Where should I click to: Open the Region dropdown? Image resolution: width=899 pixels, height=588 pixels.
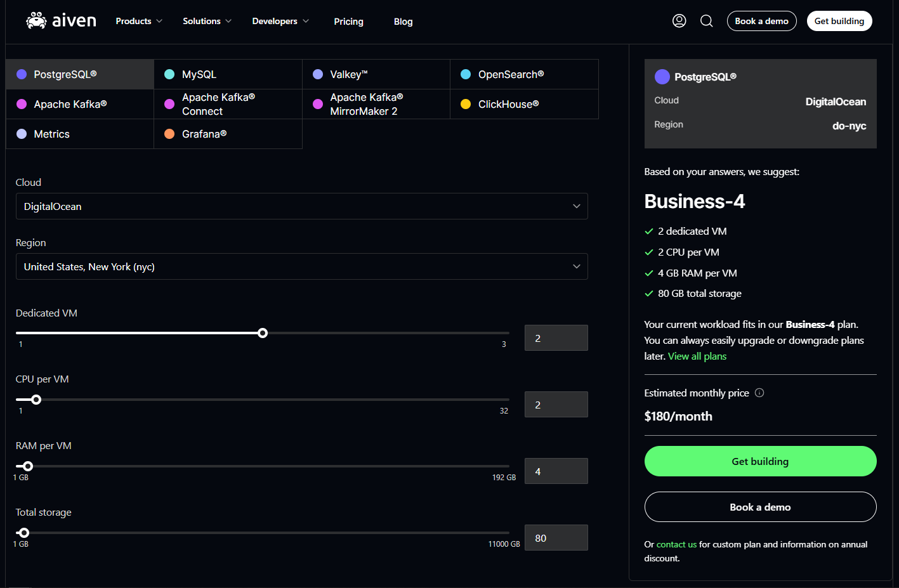tap(302, 266)
